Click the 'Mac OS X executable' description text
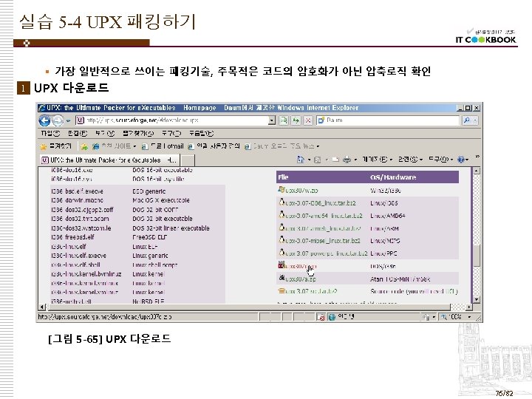532x399 pixels. [161, 200]
